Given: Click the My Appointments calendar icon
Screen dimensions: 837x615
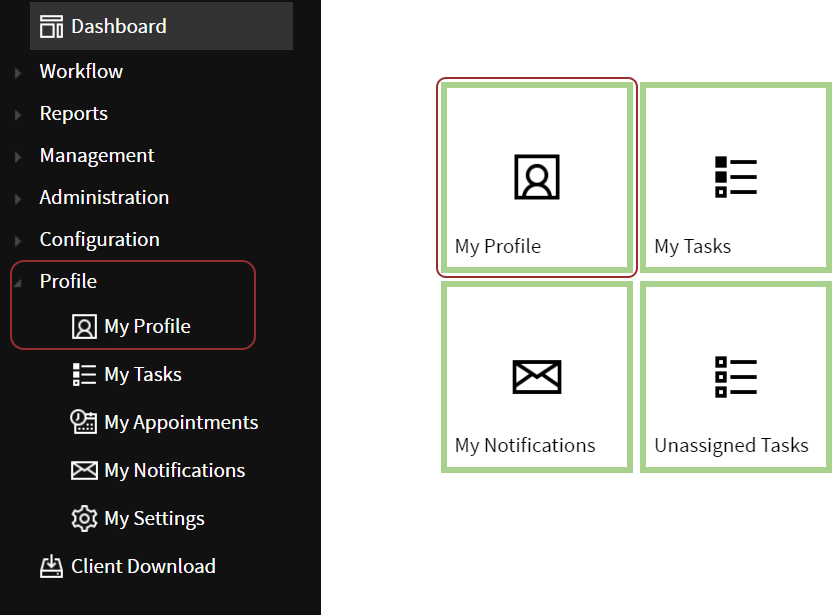Looking at the screenshot, I should [x=84, y=422].
